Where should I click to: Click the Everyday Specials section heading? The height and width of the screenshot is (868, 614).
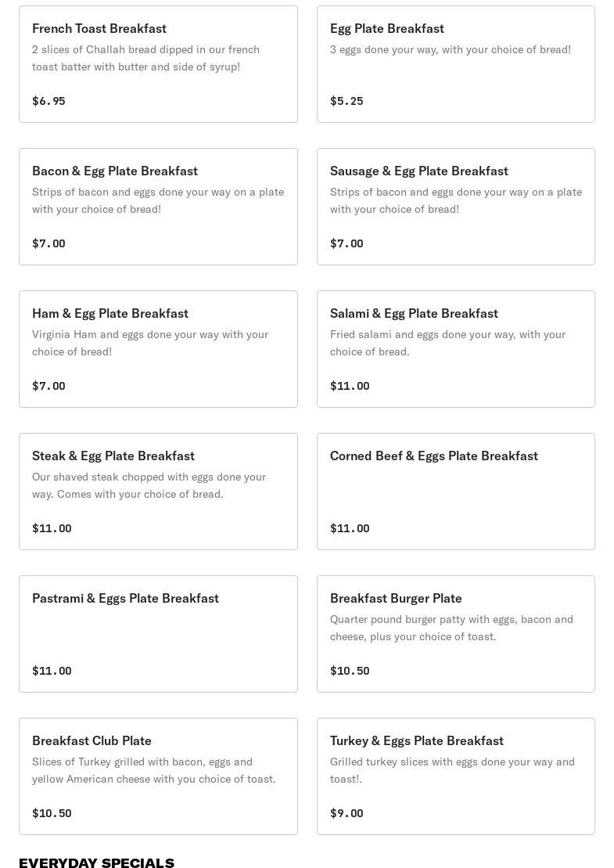[x=96, y=863]
